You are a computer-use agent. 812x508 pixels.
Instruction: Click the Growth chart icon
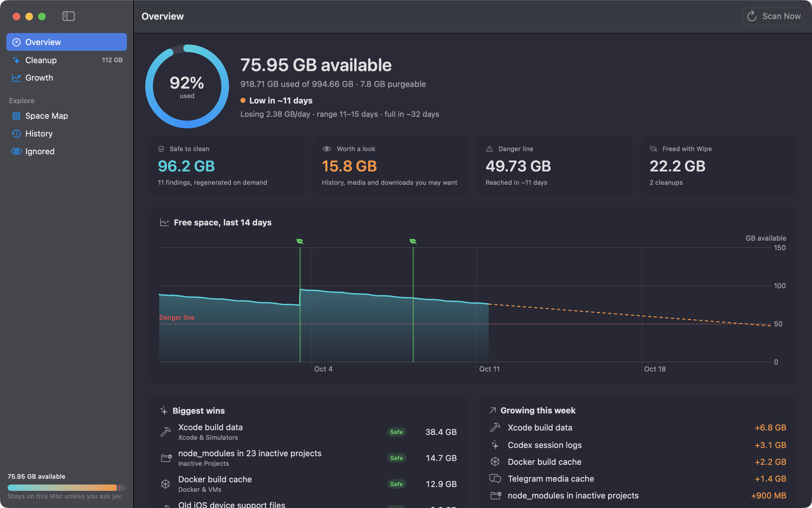16,77
